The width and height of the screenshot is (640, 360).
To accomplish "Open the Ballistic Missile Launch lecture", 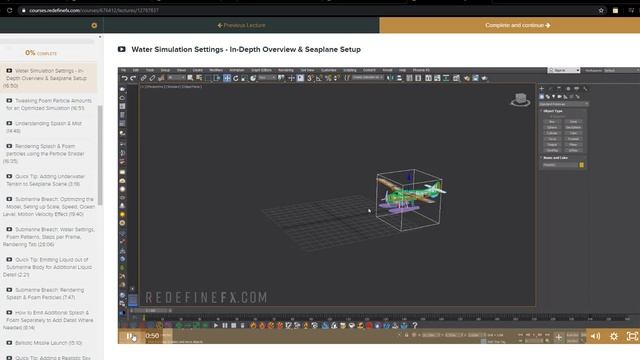I will coord(48,343).
